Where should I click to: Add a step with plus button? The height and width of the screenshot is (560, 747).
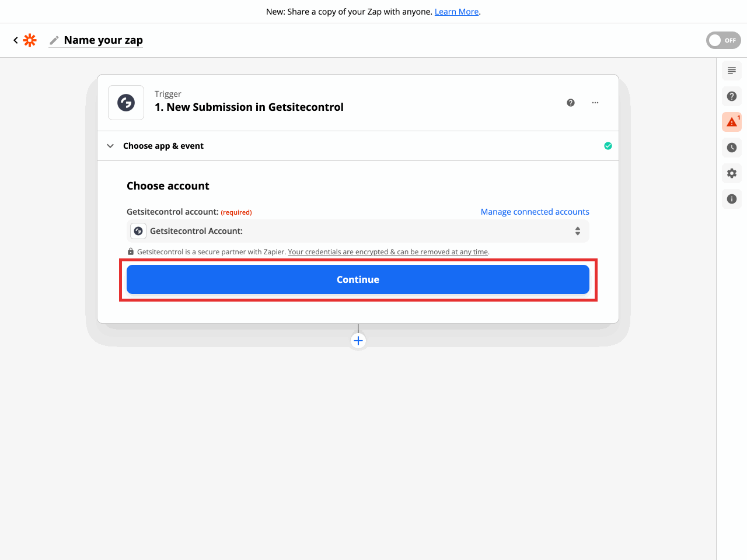pyautogui.click(x=358, y=341)
